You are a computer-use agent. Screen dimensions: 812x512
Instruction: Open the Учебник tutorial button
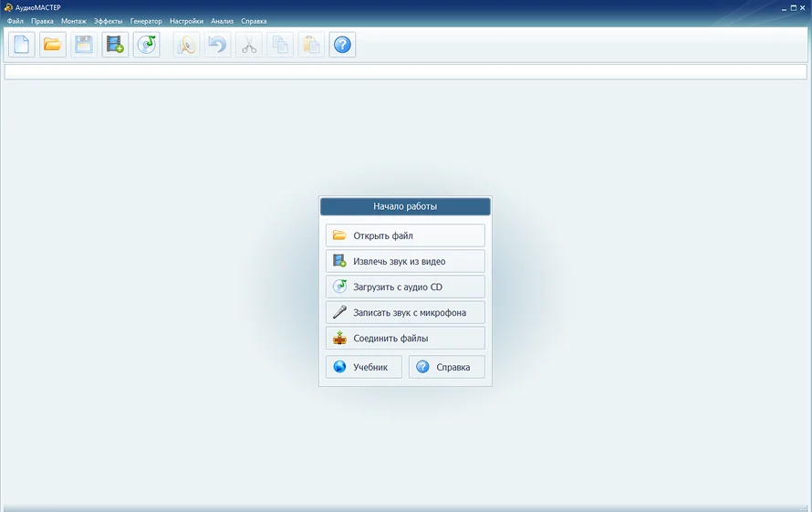click(363, 367)
